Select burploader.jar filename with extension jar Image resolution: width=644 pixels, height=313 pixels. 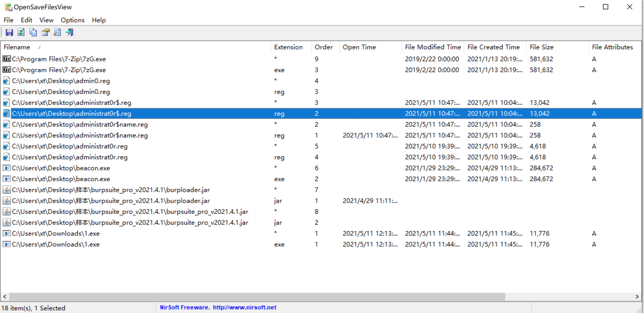111,201
